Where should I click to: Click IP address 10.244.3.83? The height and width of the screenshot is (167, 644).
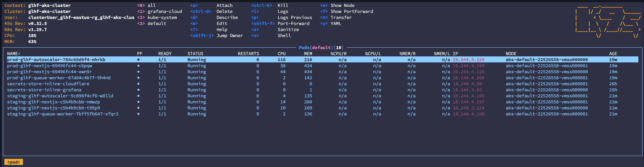pos(467,90)
